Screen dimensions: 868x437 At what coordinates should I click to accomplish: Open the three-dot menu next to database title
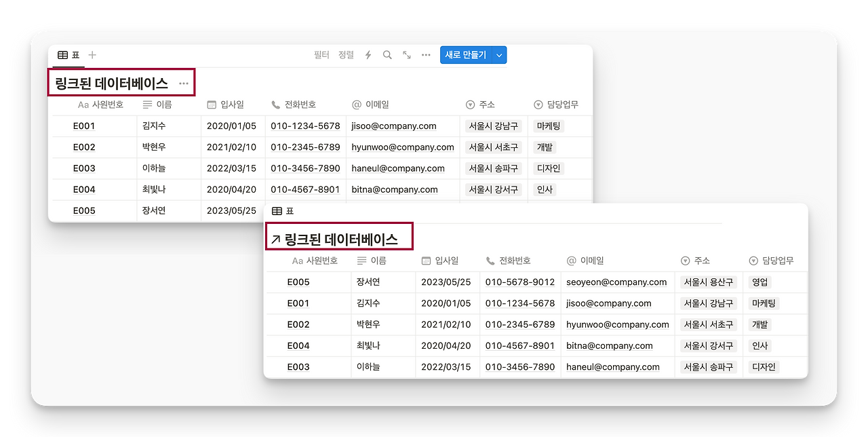[x=184, y=83]
